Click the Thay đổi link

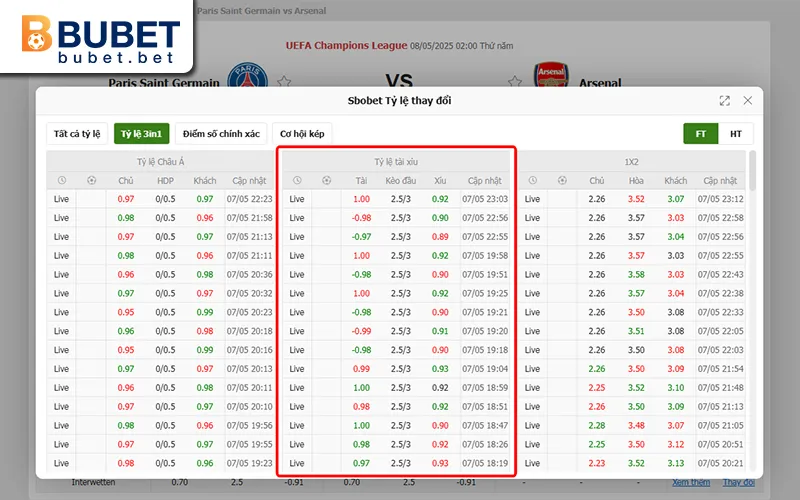point(738,482)
